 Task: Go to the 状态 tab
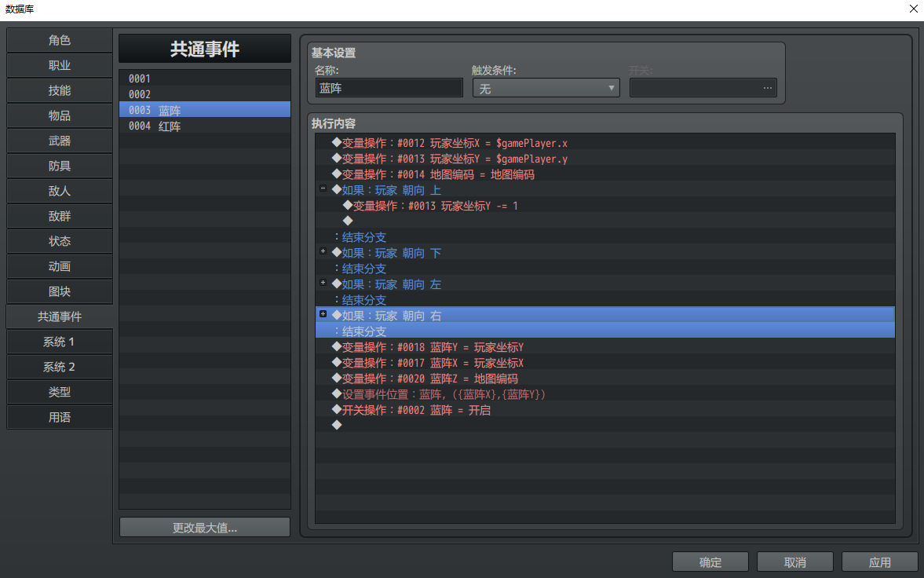coord(60,241)
